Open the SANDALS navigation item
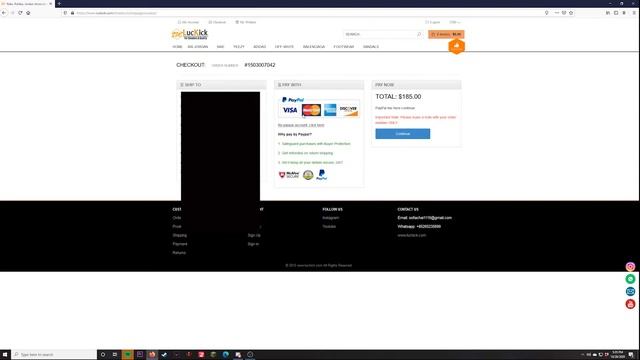Screen dimensions: 640x360 [x=371, y=47]
